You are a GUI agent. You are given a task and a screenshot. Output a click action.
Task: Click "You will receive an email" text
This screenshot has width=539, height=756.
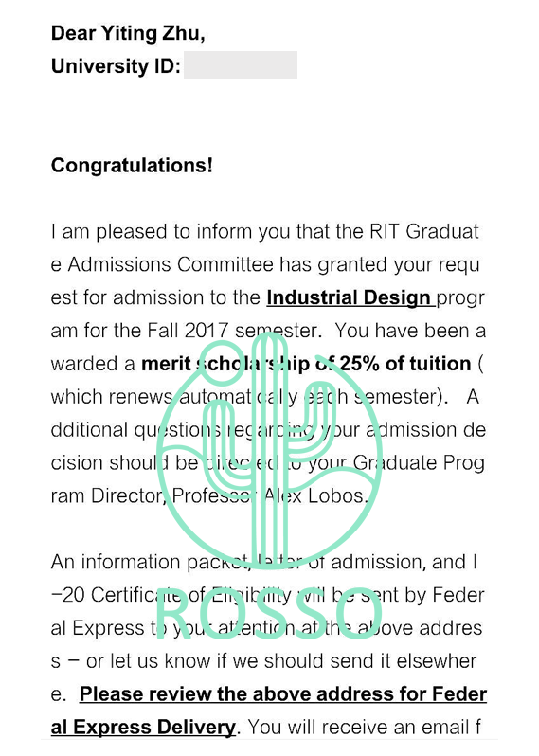click(356, 727)
